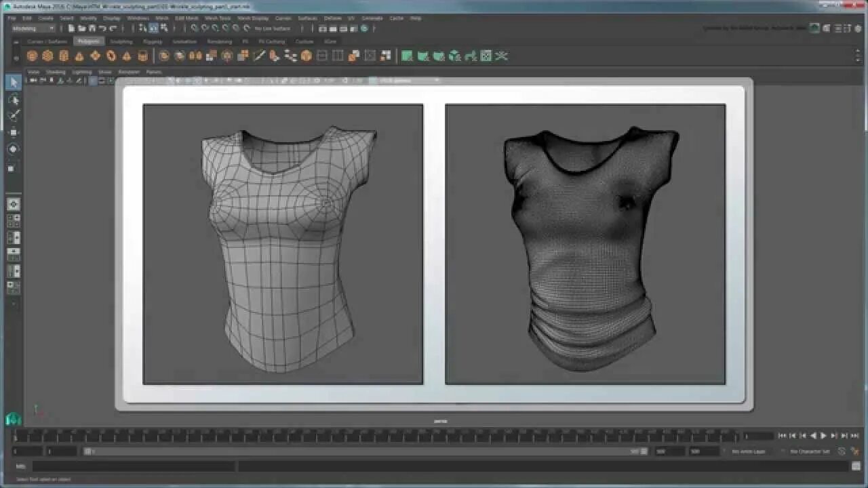Open the panel Renderer menu
The image size is (868, 488).
click(x=129, y=72)
